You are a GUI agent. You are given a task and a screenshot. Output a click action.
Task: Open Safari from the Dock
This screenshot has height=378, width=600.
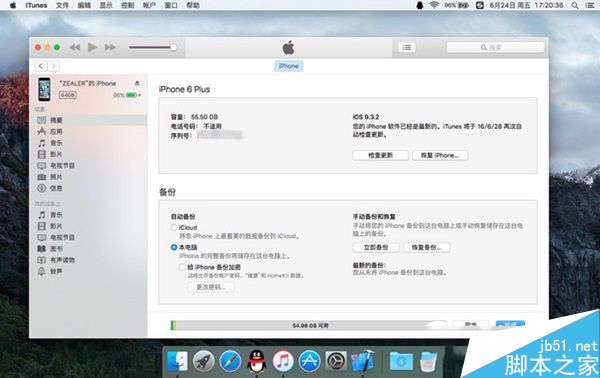(230, 360)
